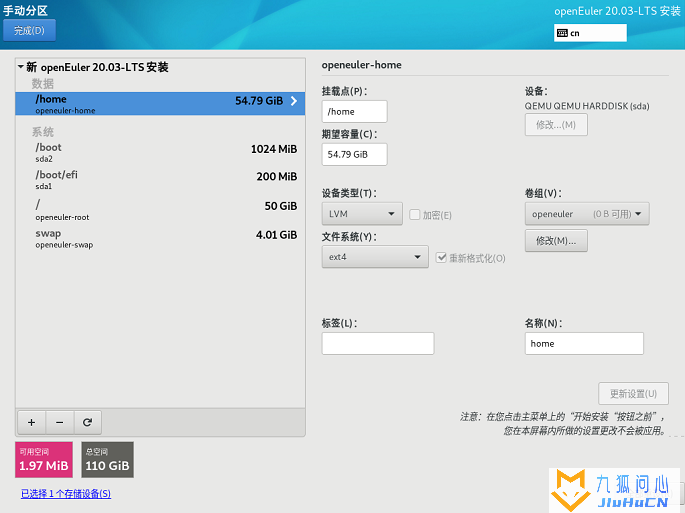Screen dimensions: 685x513
Task: Click the 系统 section heading
Action: pos(43,132)
